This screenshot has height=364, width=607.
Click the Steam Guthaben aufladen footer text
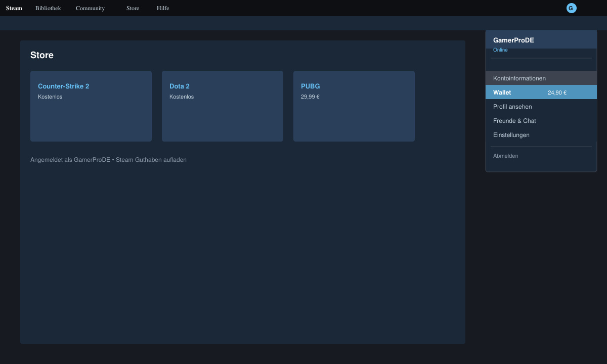[x=151, y=160]
